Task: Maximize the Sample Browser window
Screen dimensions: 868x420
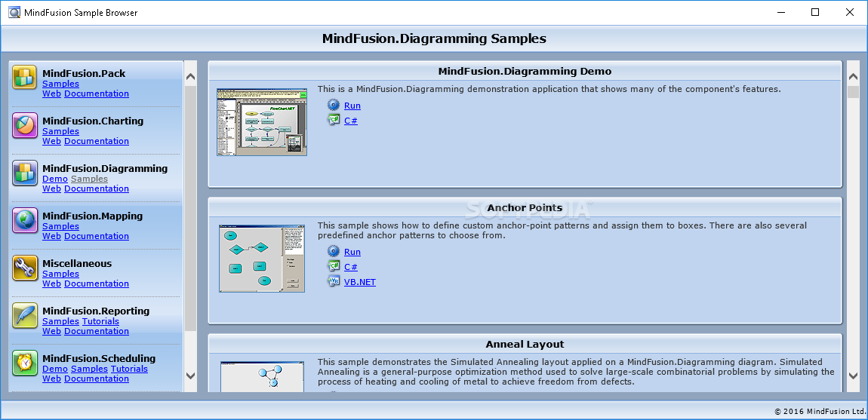Action: (x=815, y=12)
